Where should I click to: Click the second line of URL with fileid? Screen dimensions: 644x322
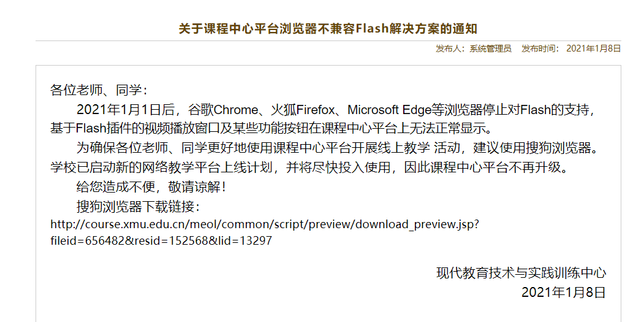click(161, 240)
